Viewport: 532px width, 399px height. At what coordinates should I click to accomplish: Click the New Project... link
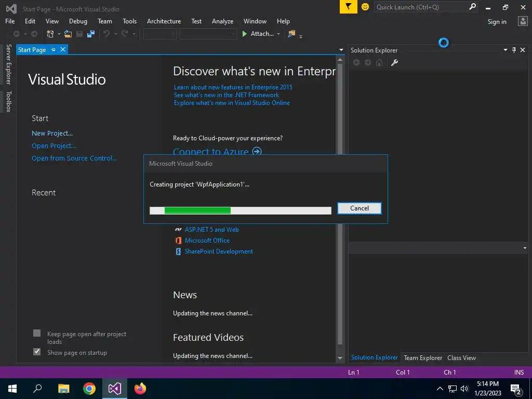52,134
